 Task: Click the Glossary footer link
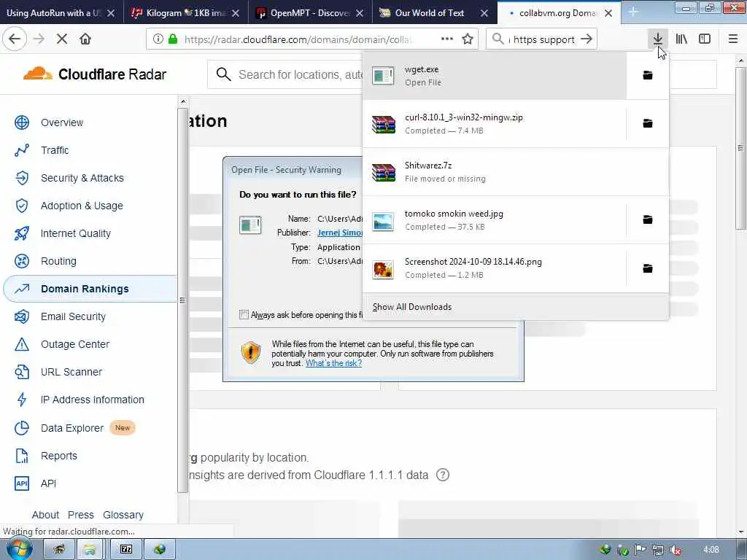123,515
